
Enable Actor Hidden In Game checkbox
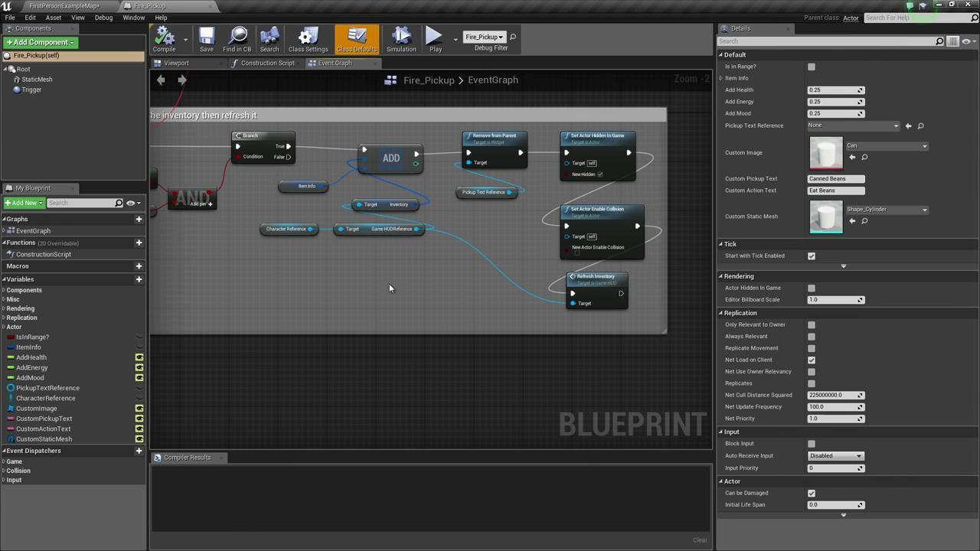pos(812,289)
